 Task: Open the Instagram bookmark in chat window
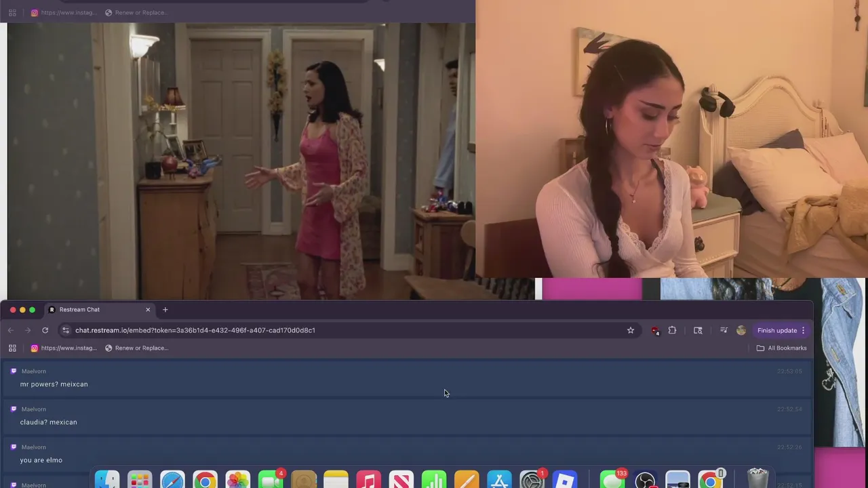(x=64, y=348)
